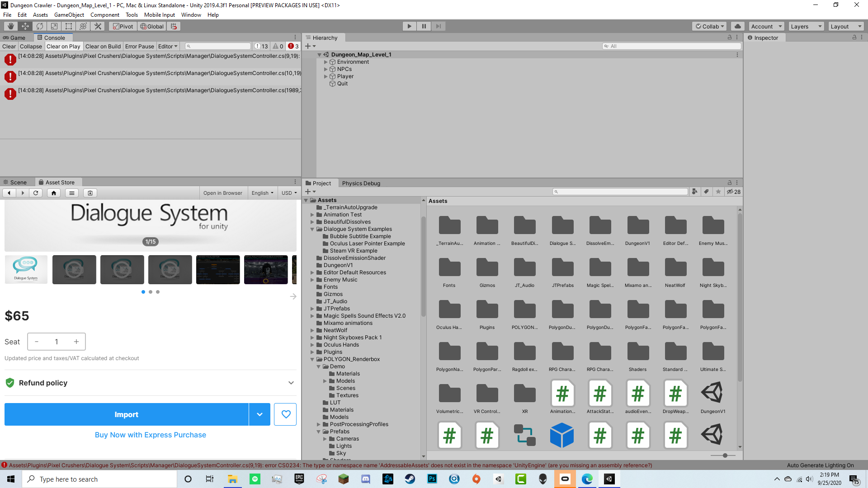Clear the Console messages
The image size is (868, 488).
pos(9,46)
